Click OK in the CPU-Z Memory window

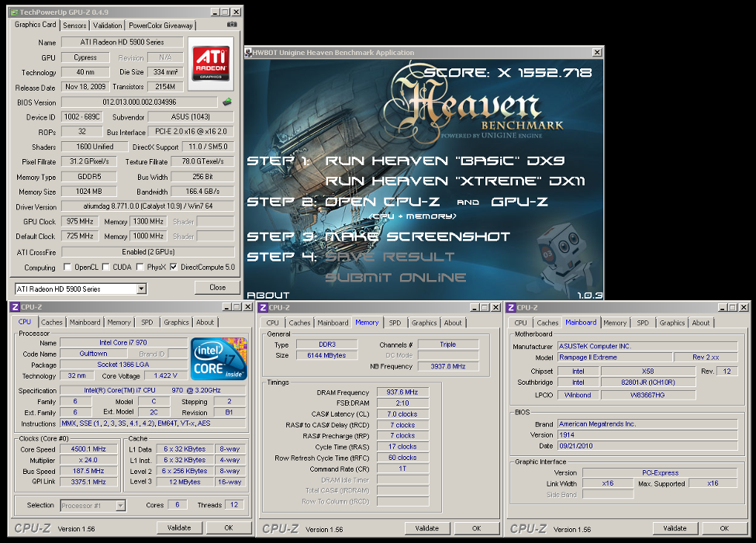476,528
